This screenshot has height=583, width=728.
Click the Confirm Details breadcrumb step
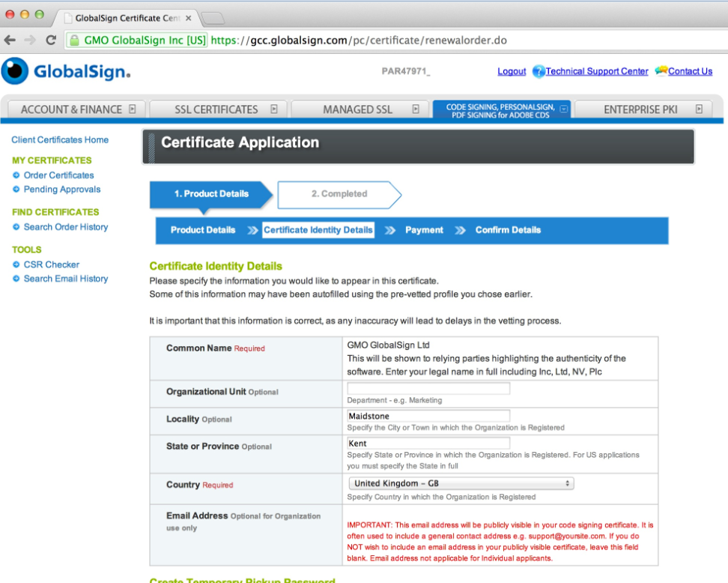(x=508, y=230)
